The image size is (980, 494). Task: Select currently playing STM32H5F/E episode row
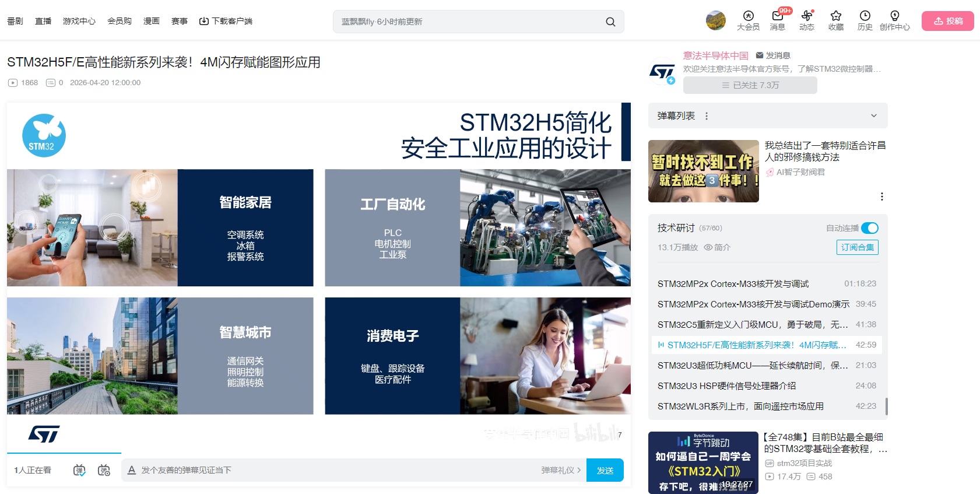[x=767, y=345]
